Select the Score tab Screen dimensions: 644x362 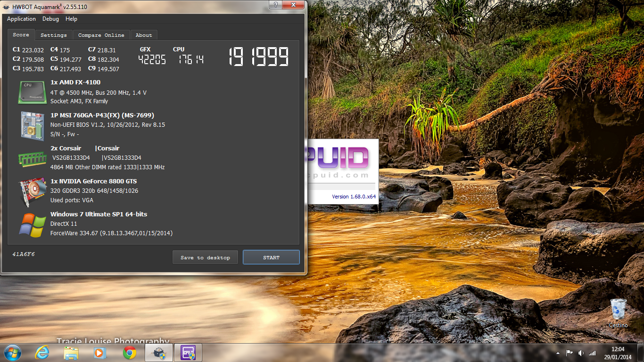[21, 35]
